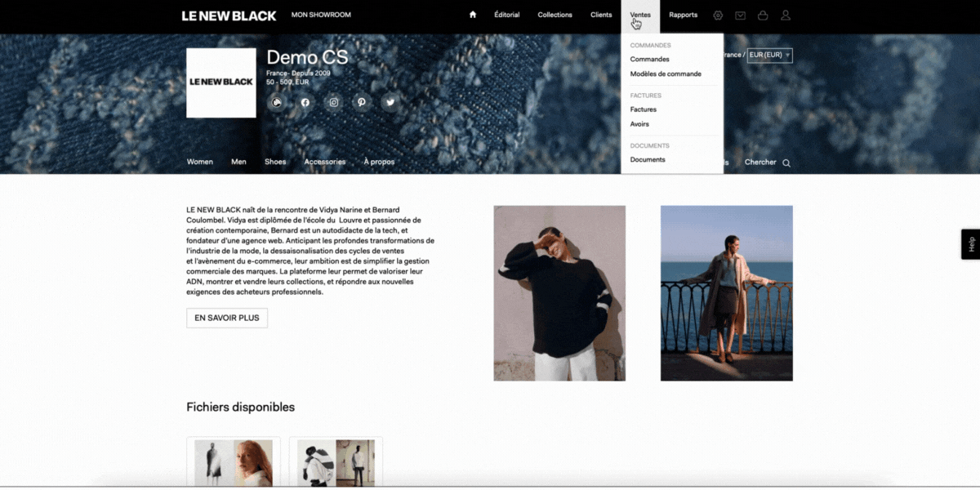
Task: Select Factures in the Ventes dropdown
Action: [644, 109]
